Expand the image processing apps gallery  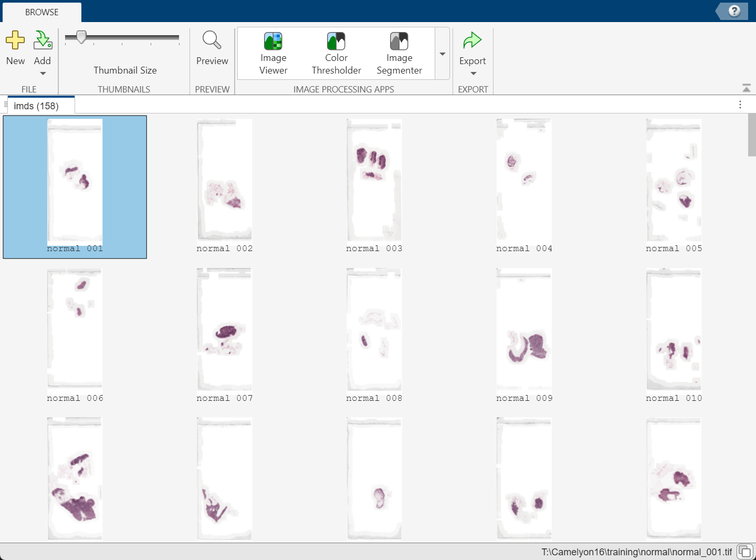coord(442,54)
